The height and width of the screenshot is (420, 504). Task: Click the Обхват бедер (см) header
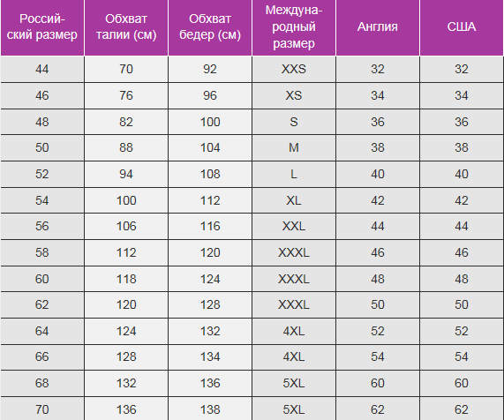210,27
